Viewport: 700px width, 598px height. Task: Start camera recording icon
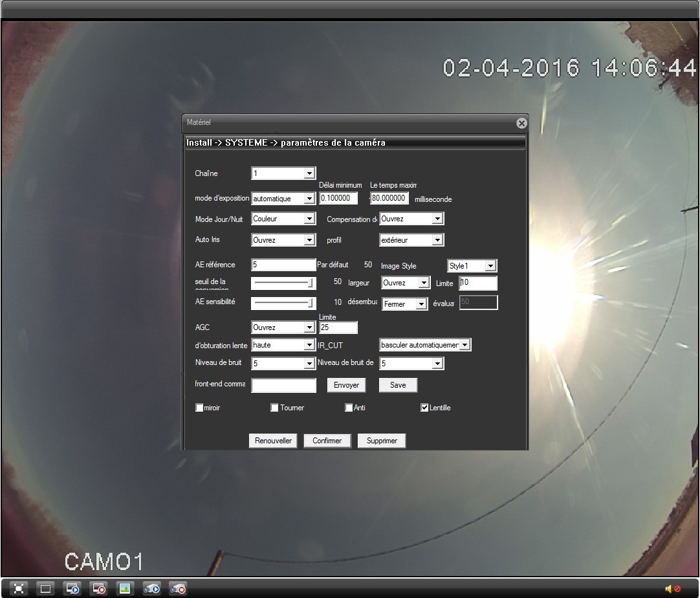click(x=152, y=588)
